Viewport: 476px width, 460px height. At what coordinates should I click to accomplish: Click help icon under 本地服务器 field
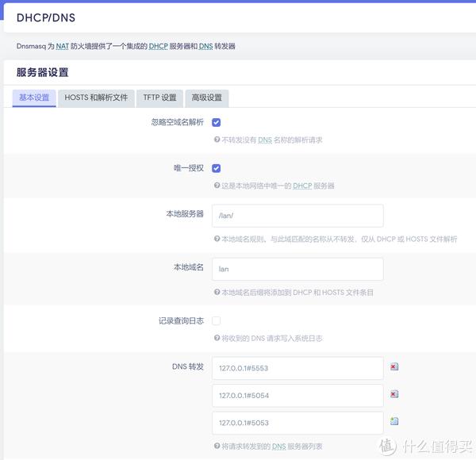pos(217,239)
